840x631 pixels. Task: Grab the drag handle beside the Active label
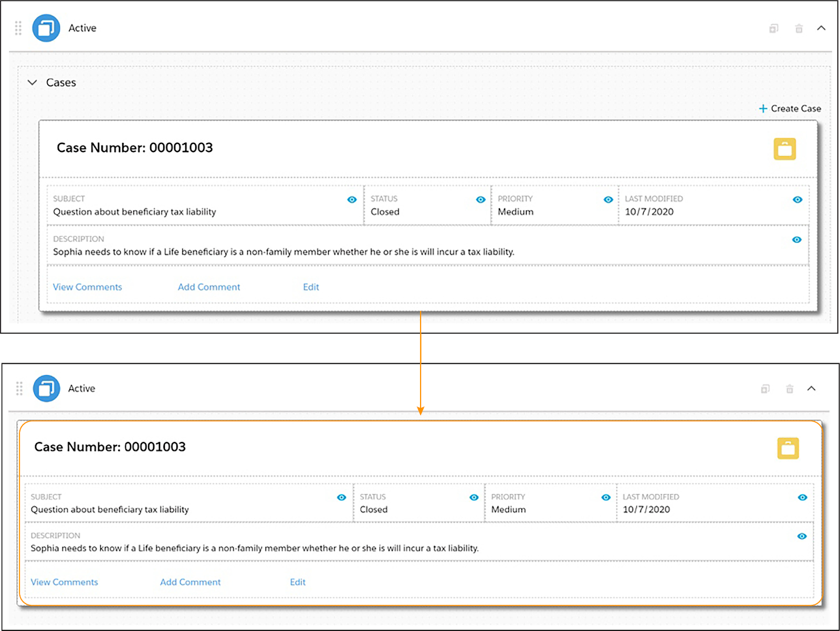pos(18,28)
